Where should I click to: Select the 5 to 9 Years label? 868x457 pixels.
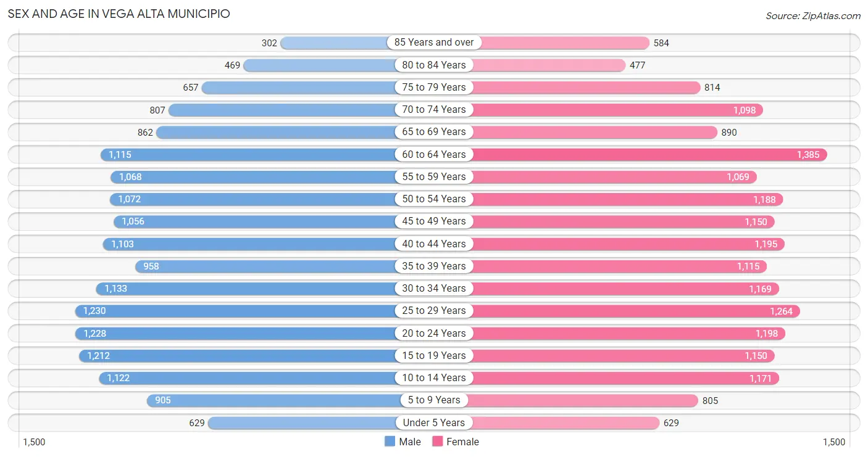pos(434,400)
